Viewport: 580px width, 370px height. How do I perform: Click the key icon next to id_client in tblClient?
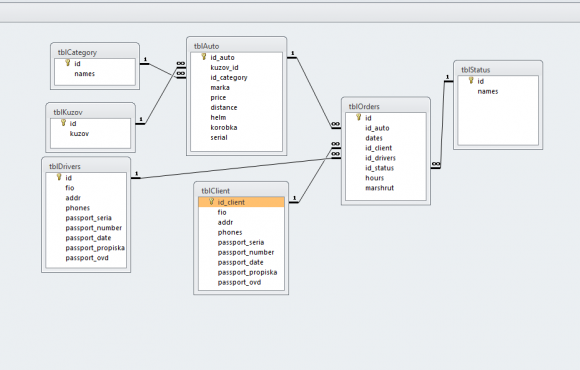(x=211, y=202)
